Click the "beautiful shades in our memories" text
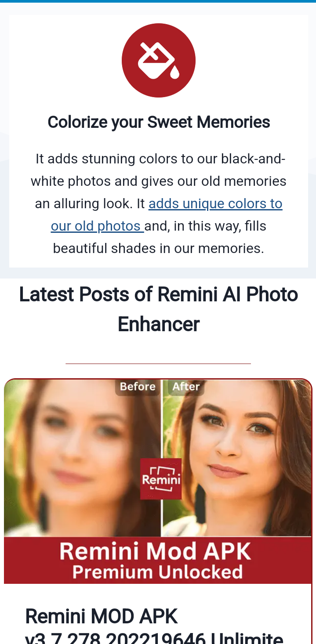316x644 pixels. [158, 249]
